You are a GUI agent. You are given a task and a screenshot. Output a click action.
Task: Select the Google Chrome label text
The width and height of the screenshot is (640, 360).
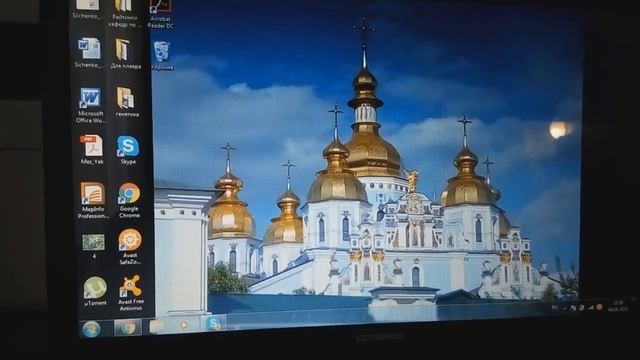(x=129, y=212)
